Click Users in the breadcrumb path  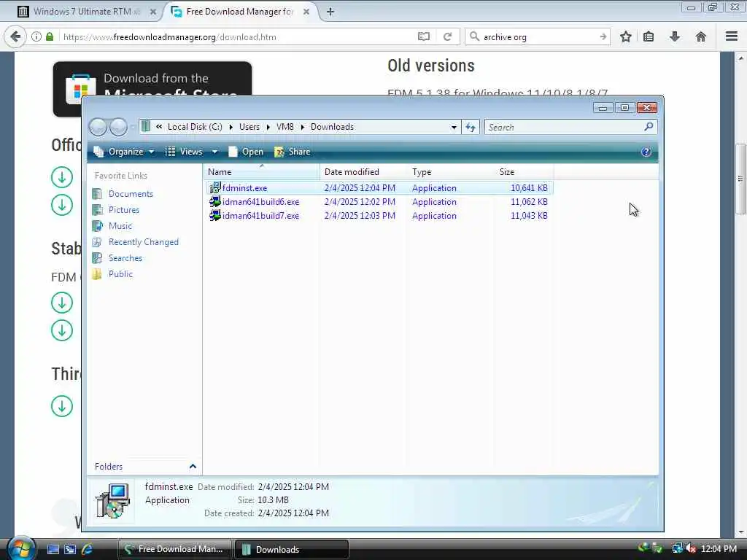click(x=249, y=127)
